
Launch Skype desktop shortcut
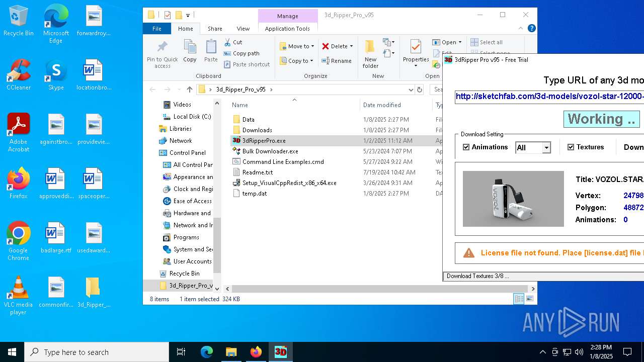56,75
